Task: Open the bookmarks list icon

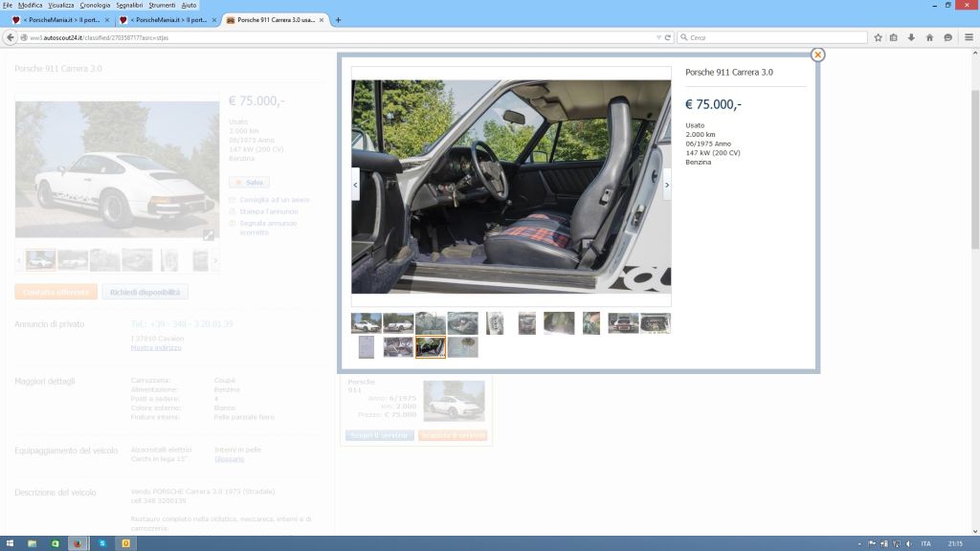Action: click(894, 37)
